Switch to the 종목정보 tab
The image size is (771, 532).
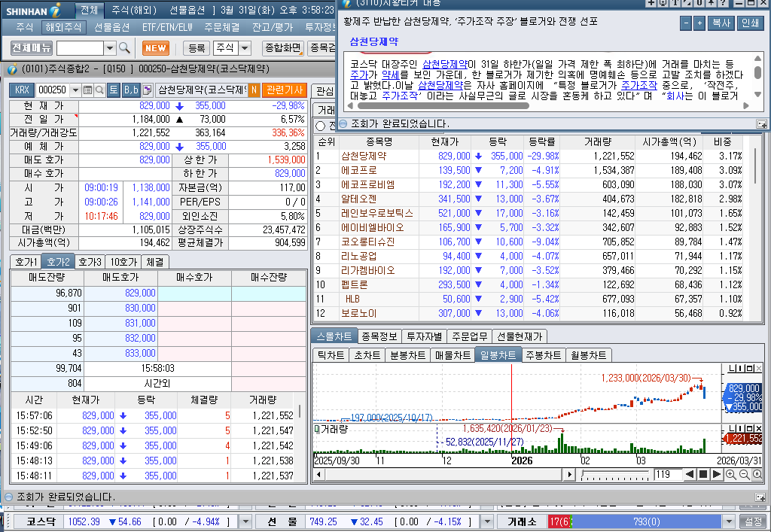tap(379, 336)
